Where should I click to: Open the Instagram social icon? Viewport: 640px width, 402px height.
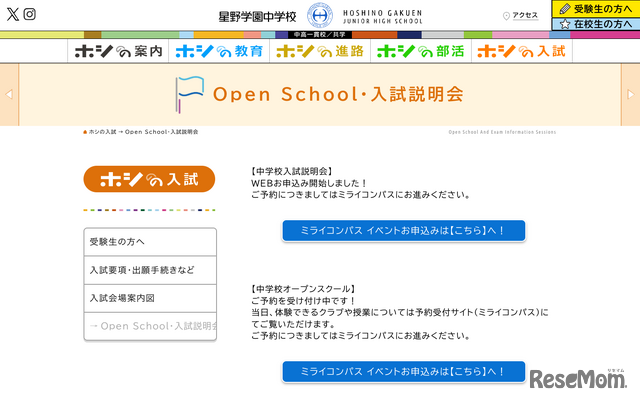(29, 14)
